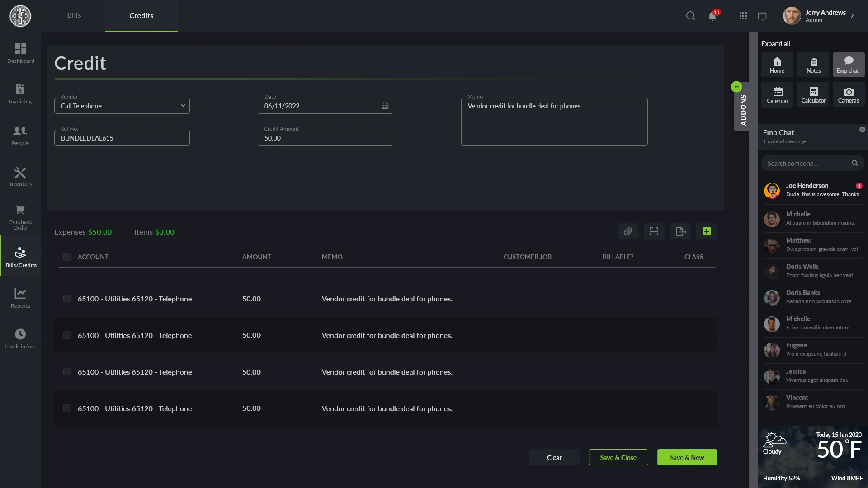
Task: Show the Items $0.00 tab
Action: point(154,232)
